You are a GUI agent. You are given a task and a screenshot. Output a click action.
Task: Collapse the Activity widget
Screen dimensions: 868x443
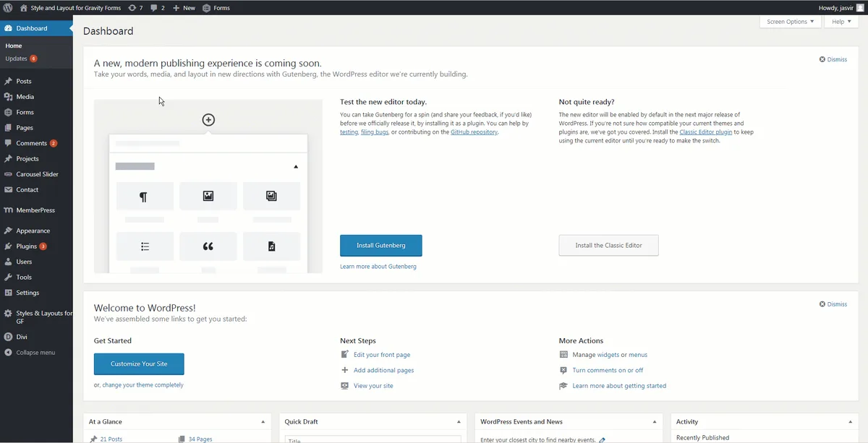[x=851, y=421]
